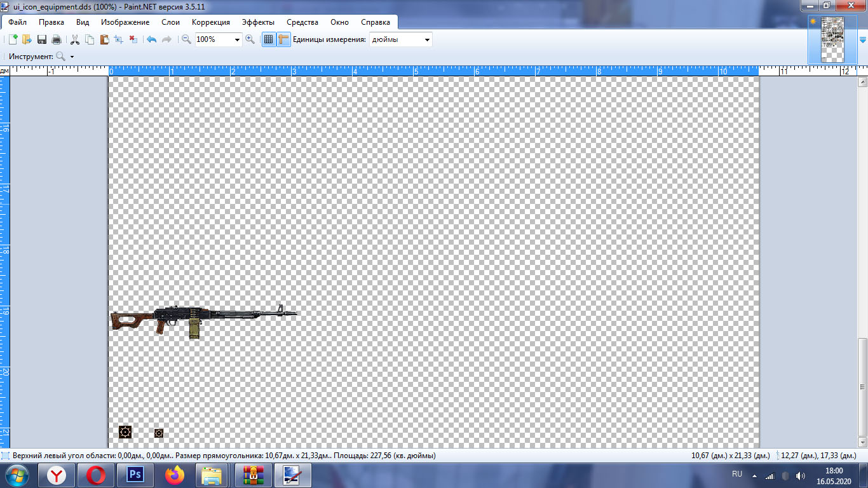Click the Crop to selection icon
The image size is (868, 488).
[x=118, y=39]
